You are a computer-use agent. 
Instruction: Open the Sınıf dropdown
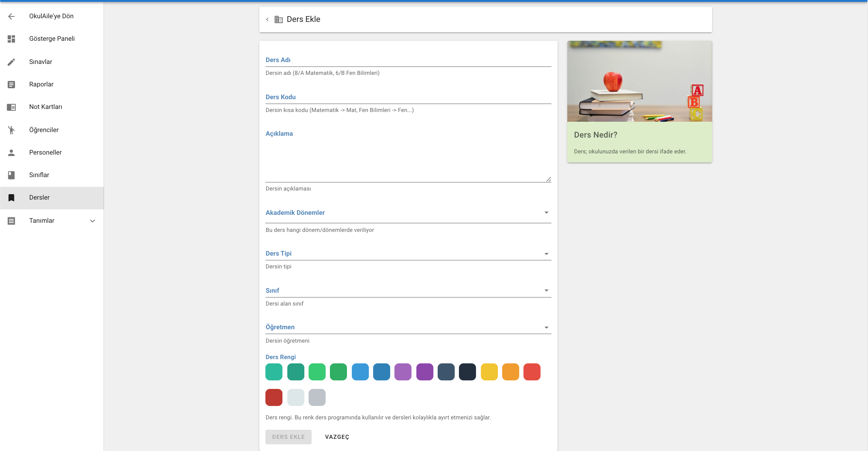click(x=408, y=290)
